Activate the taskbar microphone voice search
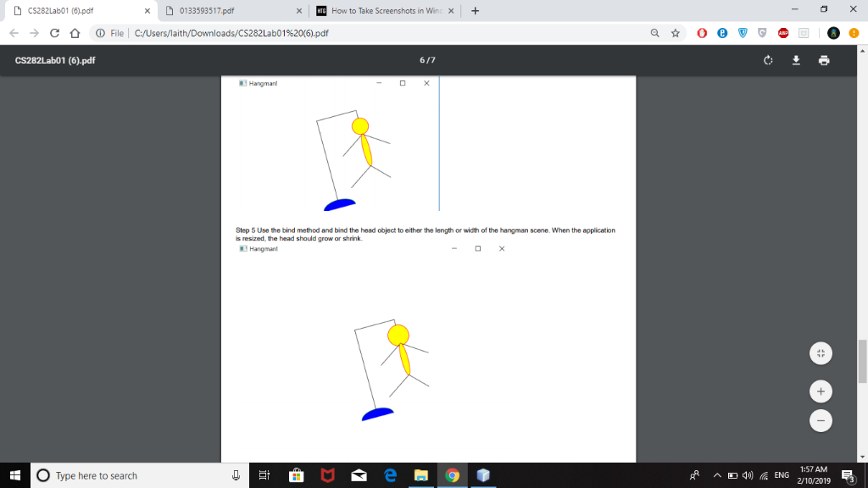The width and height of the screenshot is (868, 488). [236, 476]
